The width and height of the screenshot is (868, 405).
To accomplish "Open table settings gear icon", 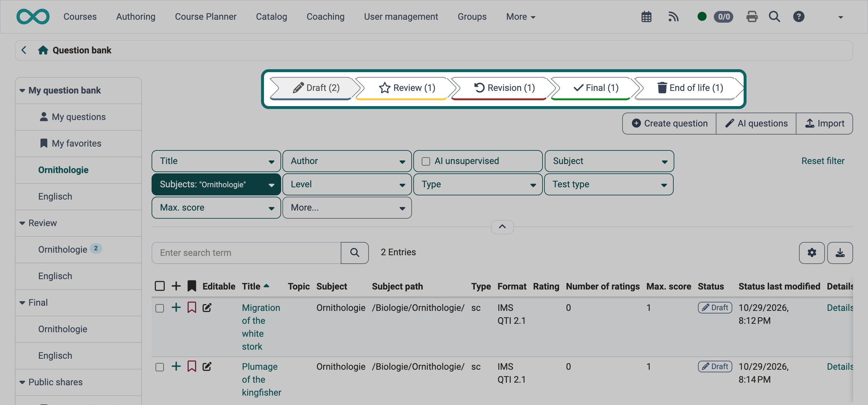I will [x=811, y=253].
